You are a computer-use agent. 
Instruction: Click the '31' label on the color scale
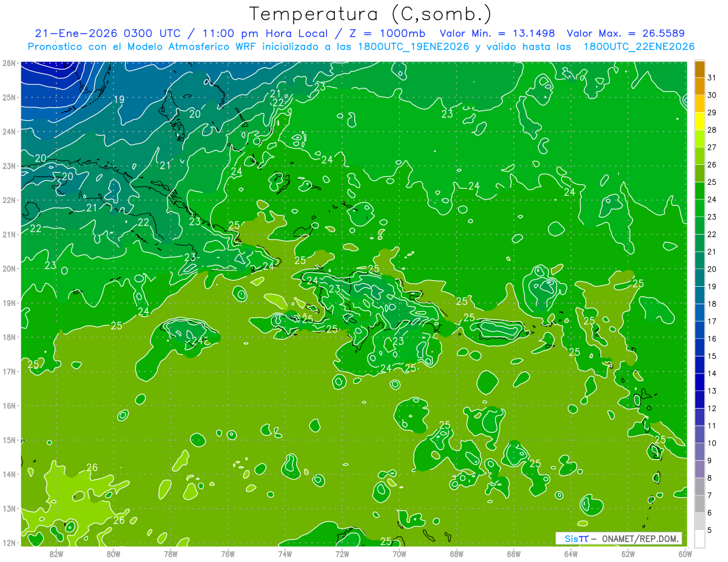(x=712, y=78)
